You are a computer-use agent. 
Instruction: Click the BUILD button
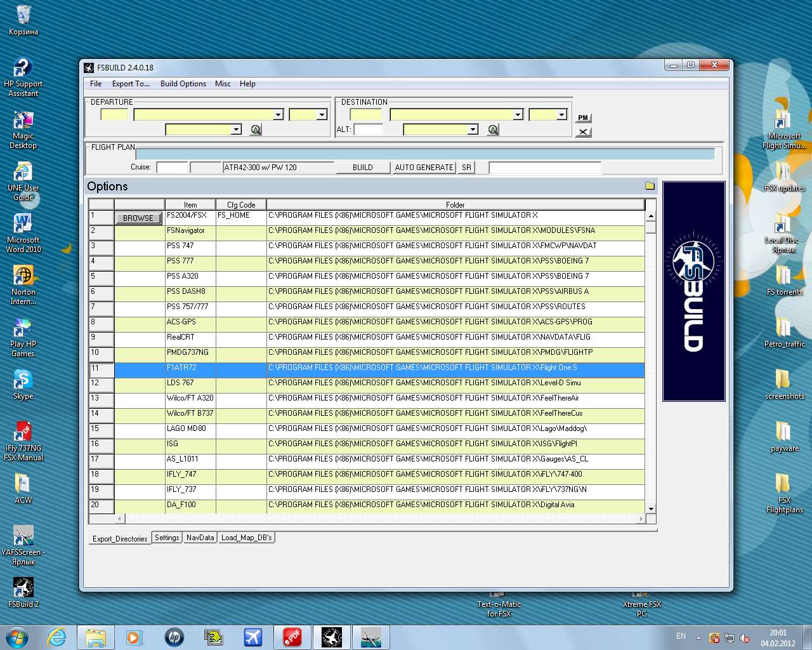point(362,168)
